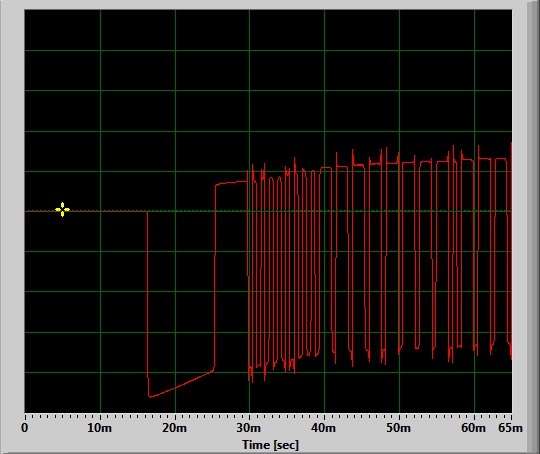Screen dimensions: 540x454
Task: Click the 50m time axis label
Action: coord(398,428)
